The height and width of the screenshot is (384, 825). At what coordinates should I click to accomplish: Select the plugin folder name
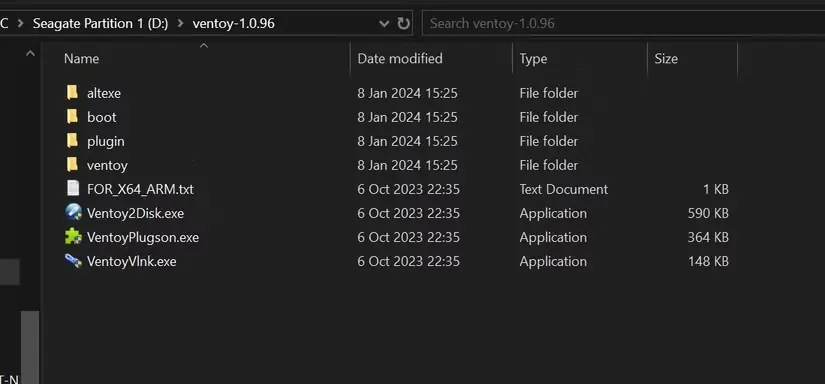tap(106, 142)
